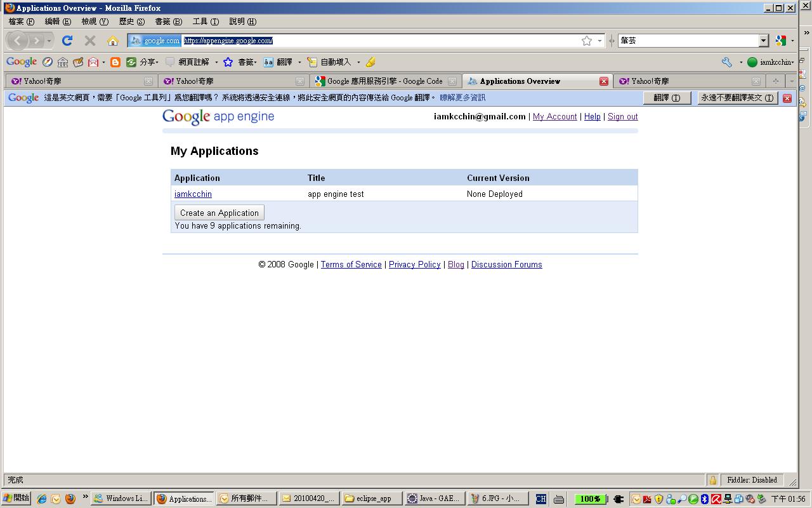Open the Terms of Service link
The height and width of the screenshot is (508, 812).
click(x=351, y=265)
